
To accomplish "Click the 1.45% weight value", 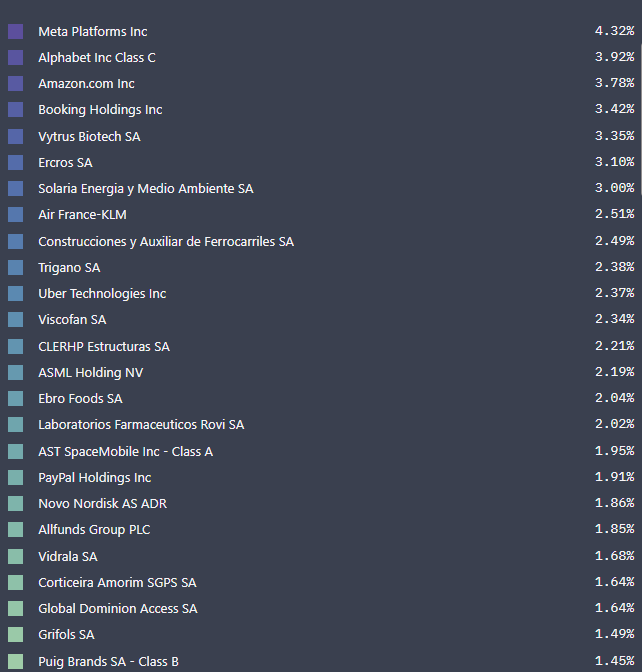I will click(615, 661).
